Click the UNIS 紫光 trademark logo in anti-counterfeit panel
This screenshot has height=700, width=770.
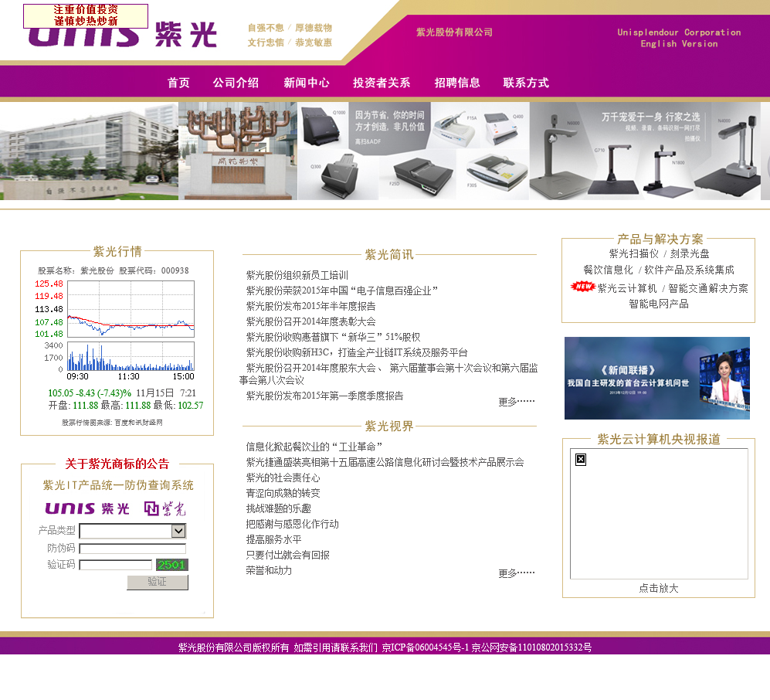[87, 508]
